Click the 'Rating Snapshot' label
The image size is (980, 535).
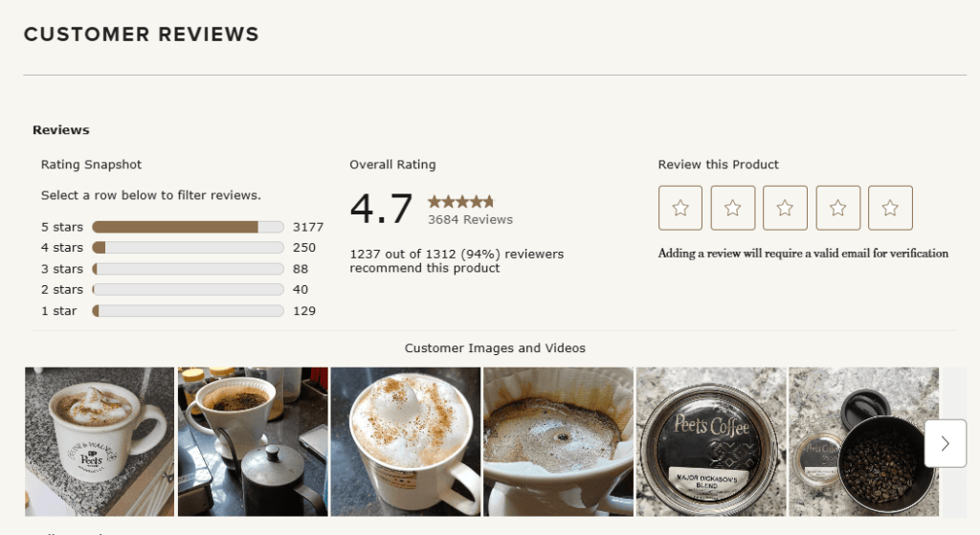pyautogui.click(x=91, y=165)
